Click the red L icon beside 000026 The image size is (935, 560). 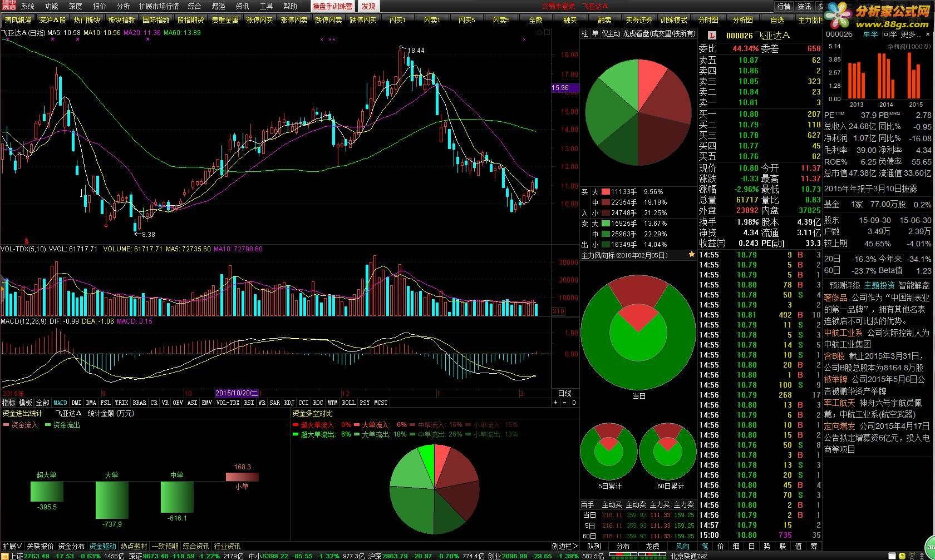tap(712, 36)
